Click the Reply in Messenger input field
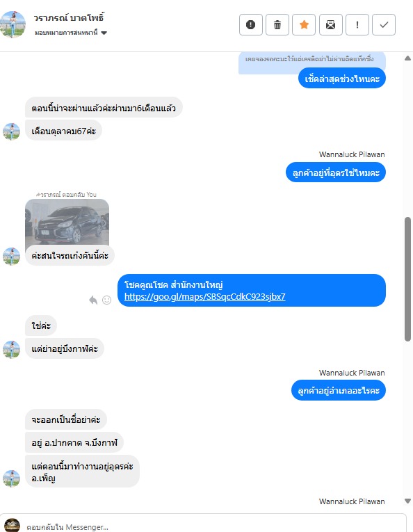Screen dimensions: 413x532 (213, 527)
